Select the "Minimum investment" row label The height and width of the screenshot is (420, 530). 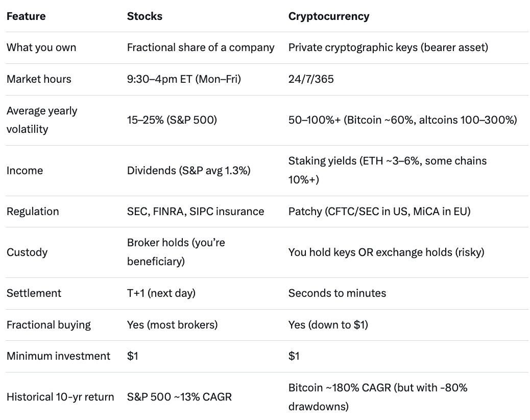58,356
